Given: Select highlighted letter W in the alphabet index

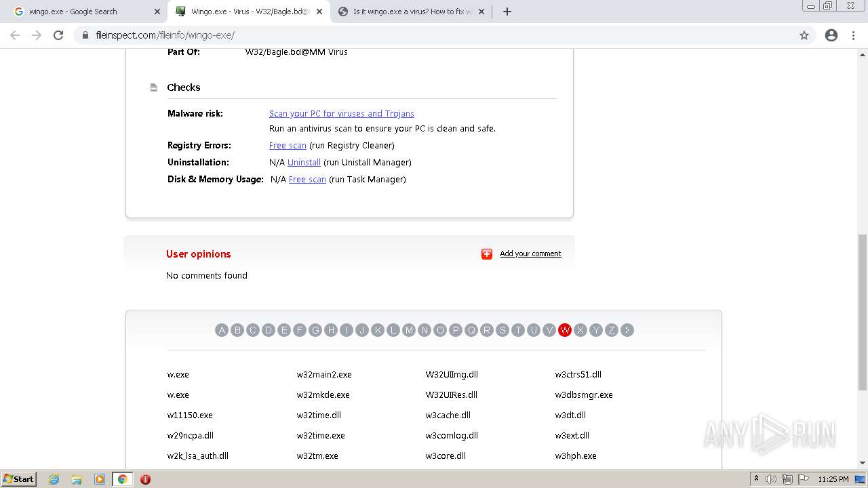Looking at the screenshot, I should click(565, 330).
